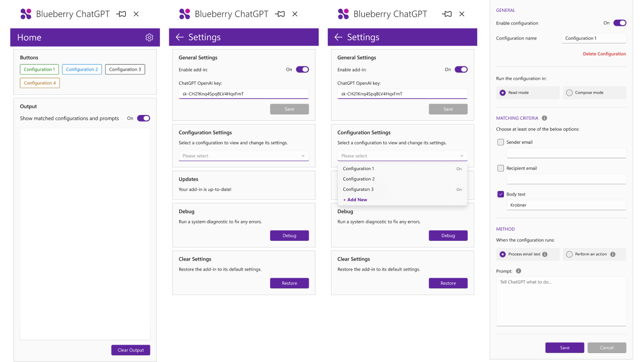Click the info icon next to Perform an action
Viewport: 644px width, 362px height.
613,254
